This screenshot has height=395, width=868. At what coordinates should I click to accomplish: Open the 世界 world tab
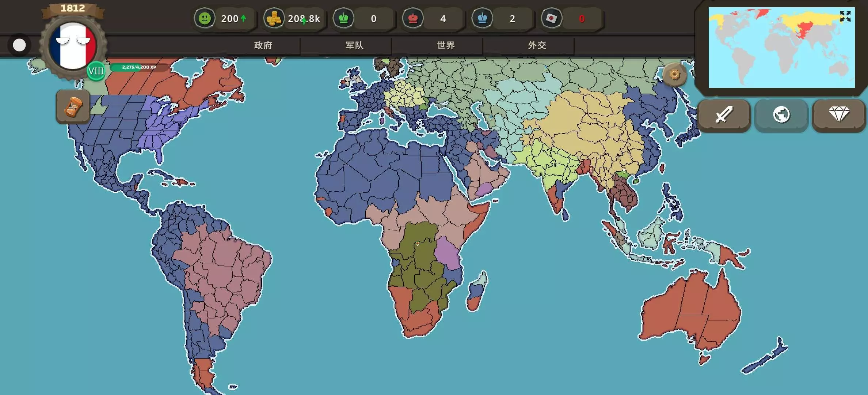(x=446, y=45)
